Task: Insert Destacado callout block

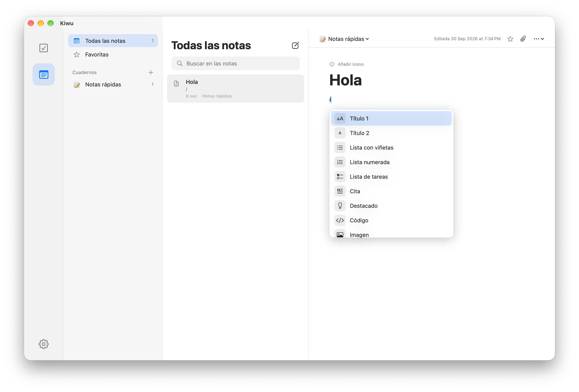Action: pos(391,206)
